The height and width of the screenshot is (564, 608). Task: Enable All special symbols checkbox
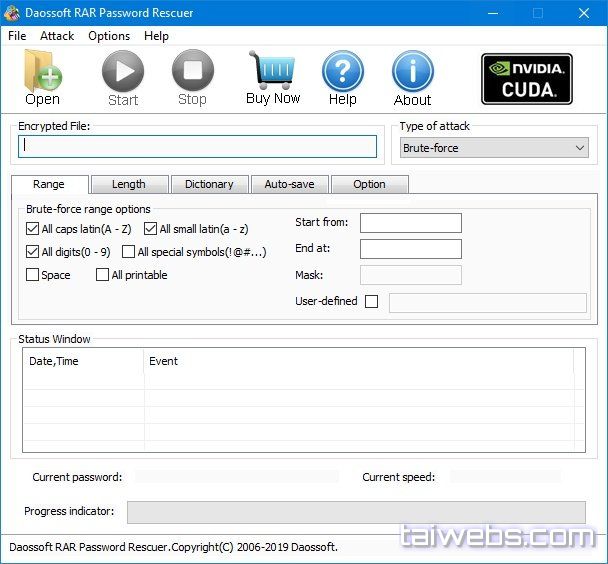point(128,252)
